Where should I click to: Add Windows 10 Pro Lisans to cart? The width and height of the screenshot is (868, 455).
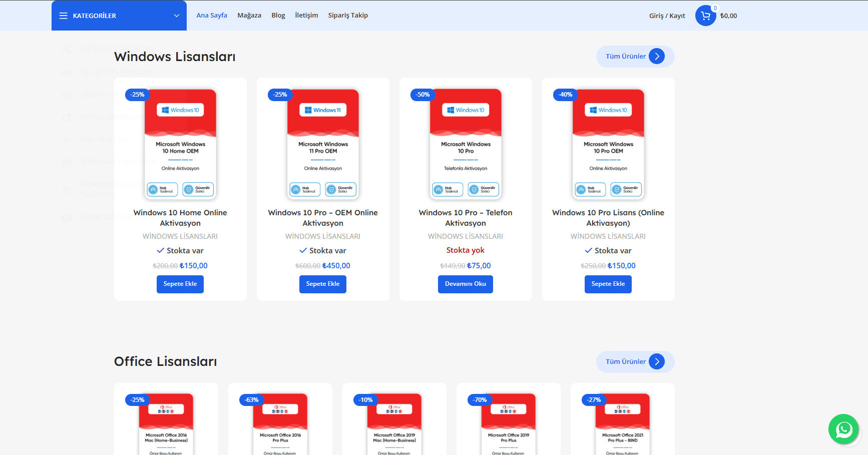click(608, 284)
